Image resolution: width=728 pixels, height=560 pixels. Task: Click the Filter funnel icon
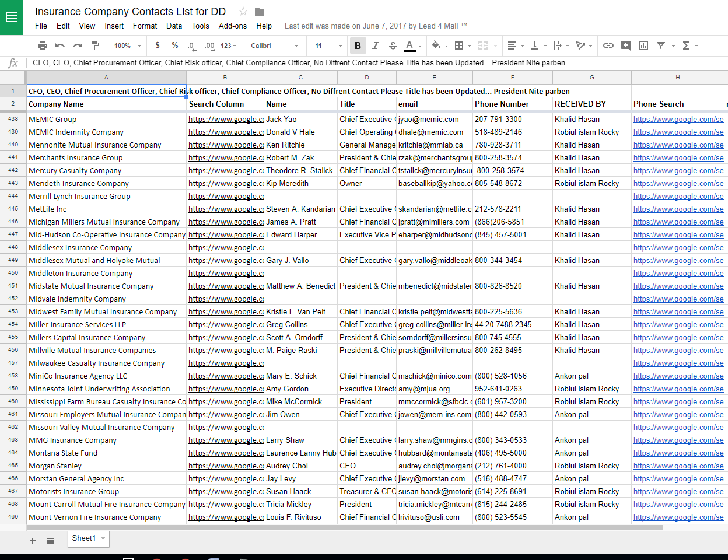point(661,45)
